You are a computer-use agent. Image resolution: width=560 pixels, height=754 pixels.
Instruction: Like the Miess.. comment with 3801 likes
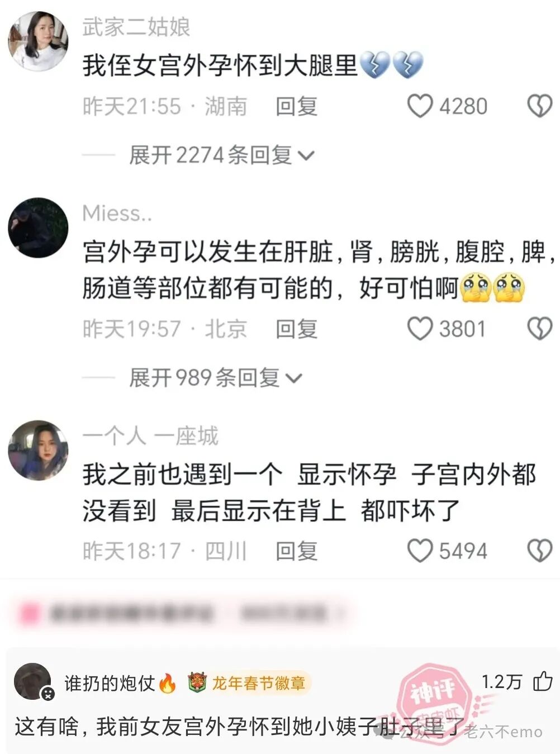tap(420, 329)
